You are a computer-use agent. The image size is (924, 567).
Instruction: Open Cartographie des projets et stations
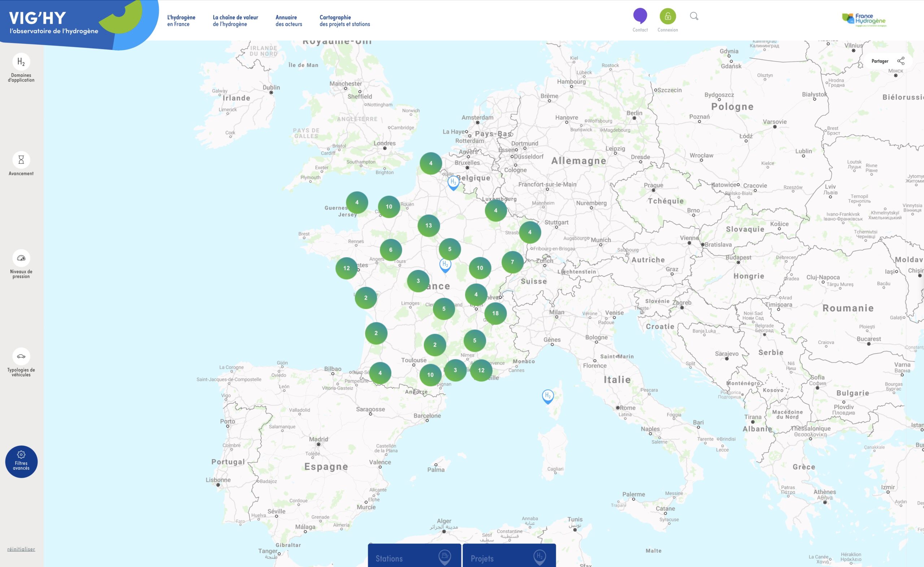pos(344,21)
